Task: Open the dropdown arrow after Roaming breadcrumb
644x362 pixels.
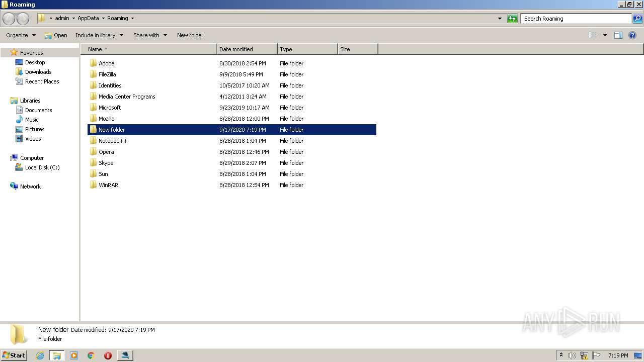Action: [x=132, y=19]
